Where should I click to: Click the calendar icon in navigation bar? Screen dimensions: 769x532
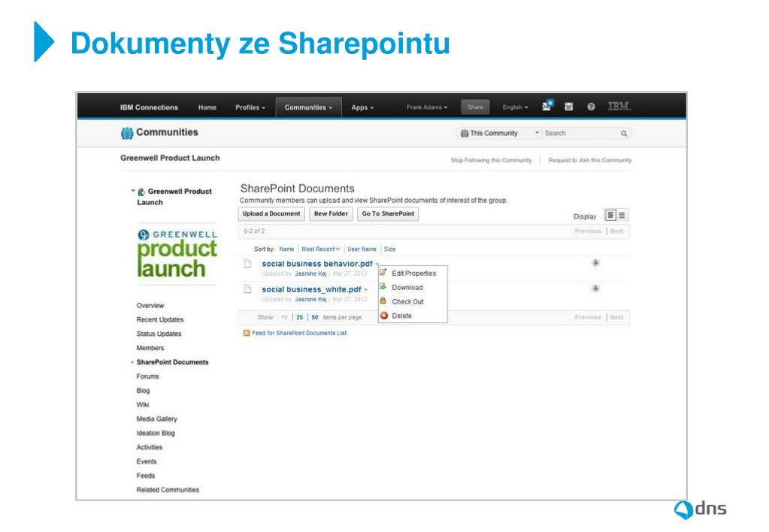tap(569, 107)
